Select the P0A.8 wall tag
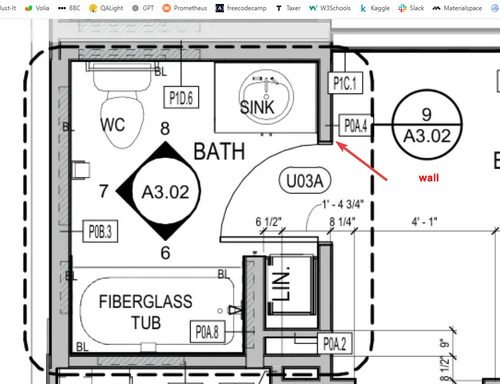This screenshot has height=384, width=500. tap(207, 332)
